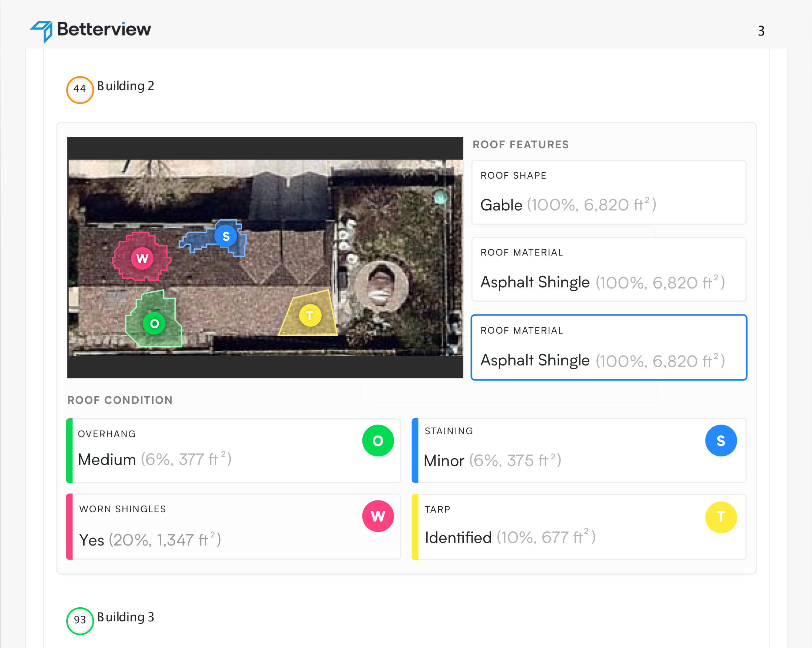812x648 pixels.
Task: Open the Tarp Identified condition card
Action: pos(579,527)
